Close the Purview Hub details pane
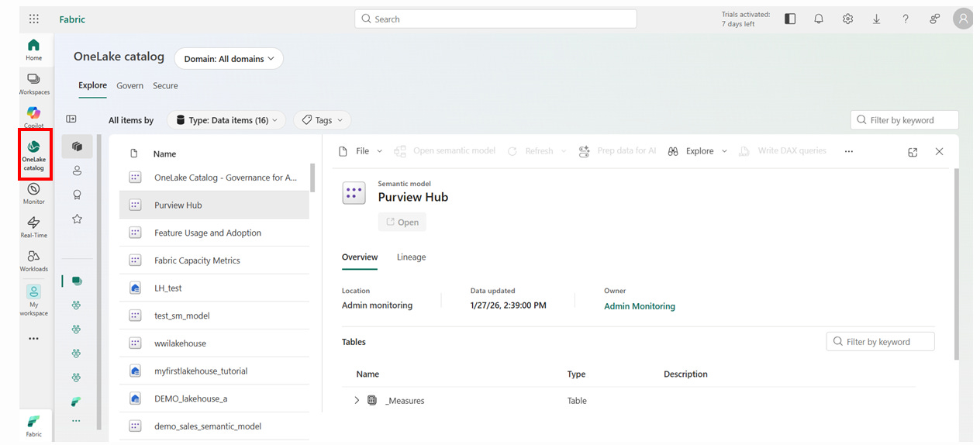Image resolution: width=980 pixels, height=445 pixels. (x=939, y=152)
